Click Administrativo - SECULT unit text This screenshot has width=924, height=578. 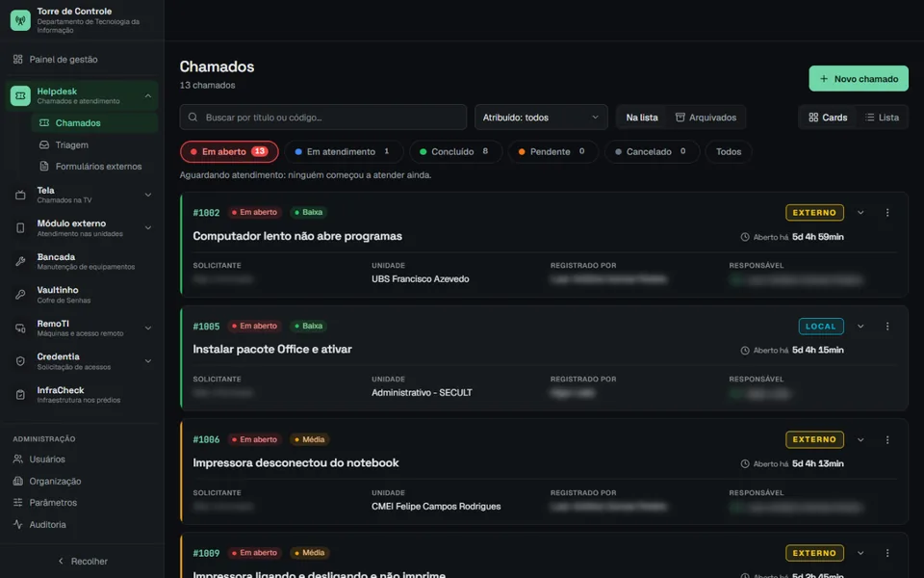point(422,392)
